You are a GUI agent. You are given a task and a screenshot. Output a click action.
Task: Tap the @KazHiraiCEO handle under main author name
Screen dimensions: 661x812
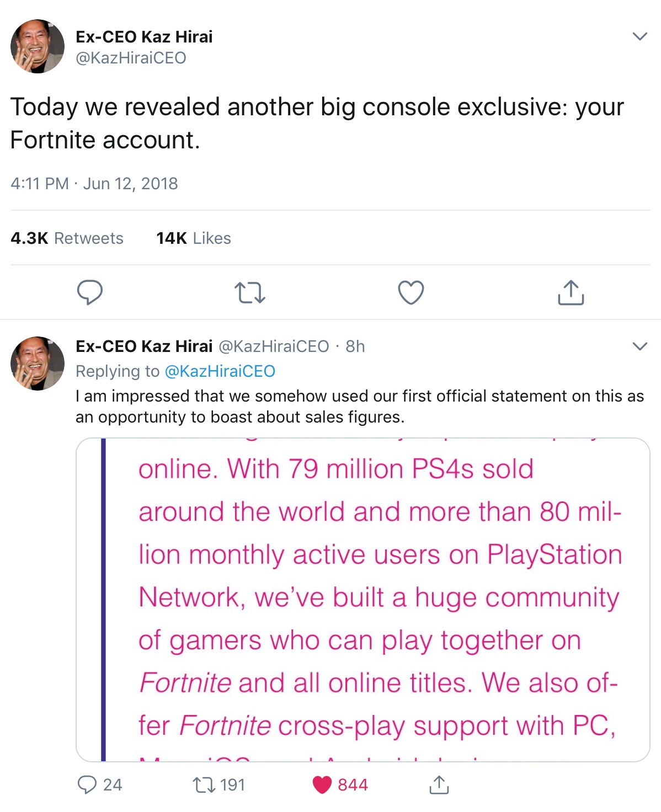coord(131,58)
